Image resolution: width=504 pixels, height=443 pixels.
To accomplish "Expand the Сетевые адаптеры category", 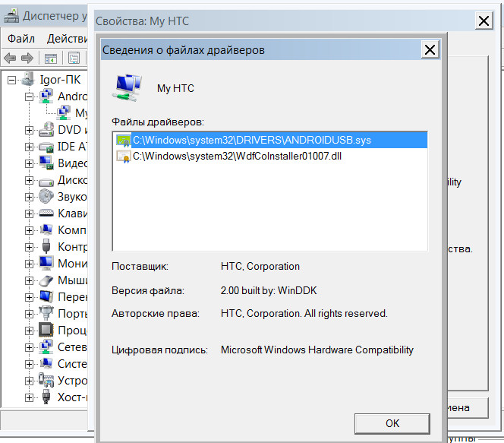I will [29, 347].
